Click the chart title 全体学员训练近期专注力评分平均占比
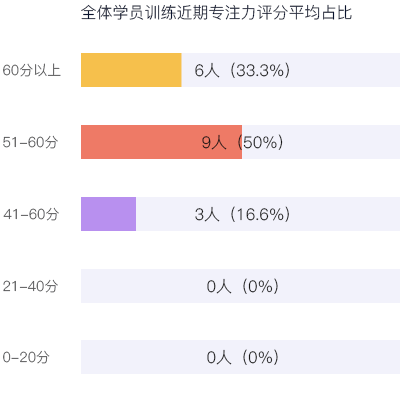This screenshot has width=400, height=400. (216, 13)
